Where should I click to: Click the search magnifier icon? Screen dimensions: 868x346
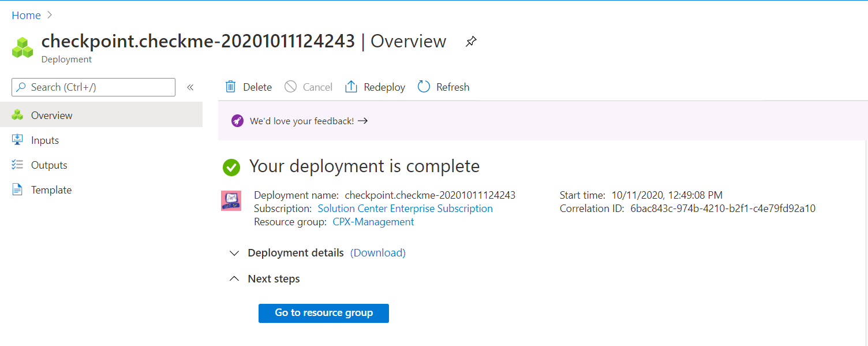coord(21,87)
